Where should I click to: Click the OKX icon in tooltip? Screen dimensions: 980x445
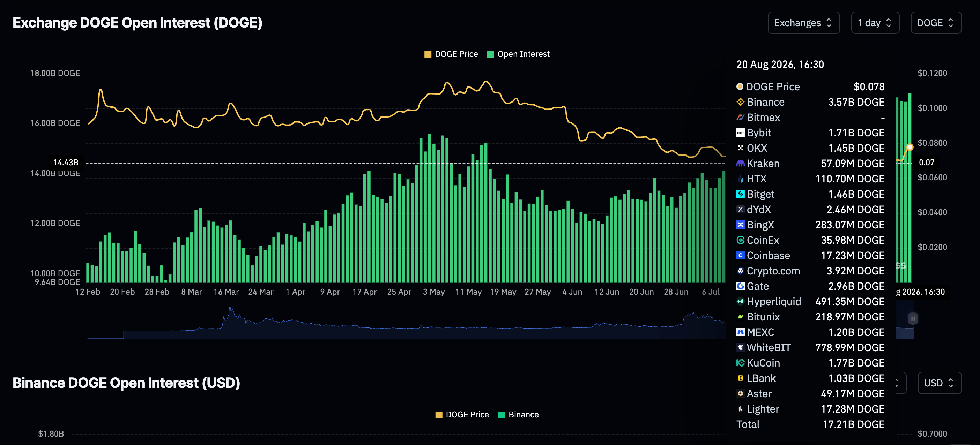tap(740, 148)
